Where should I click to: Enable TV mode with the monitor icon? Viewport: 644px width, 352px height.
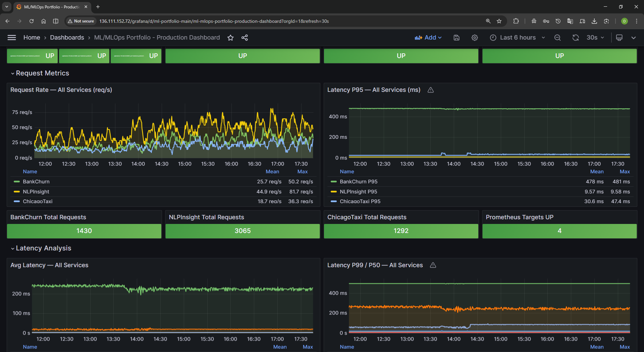click(x=619, y=38)
